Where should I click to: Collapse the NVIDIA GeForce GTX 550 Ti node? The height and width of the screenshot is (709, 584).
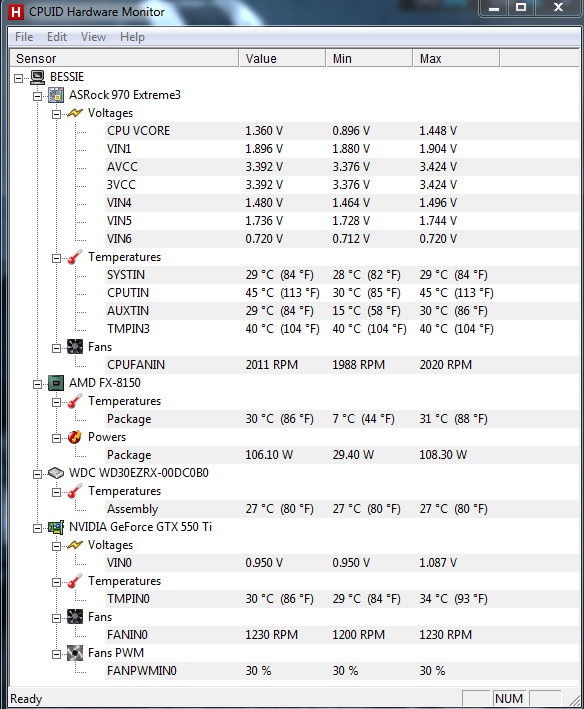(x=37, y=528)
